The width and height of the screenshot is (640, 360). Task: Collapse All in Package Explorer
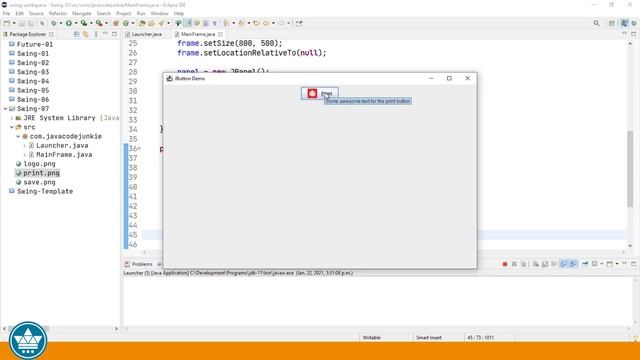coord(76,34)
